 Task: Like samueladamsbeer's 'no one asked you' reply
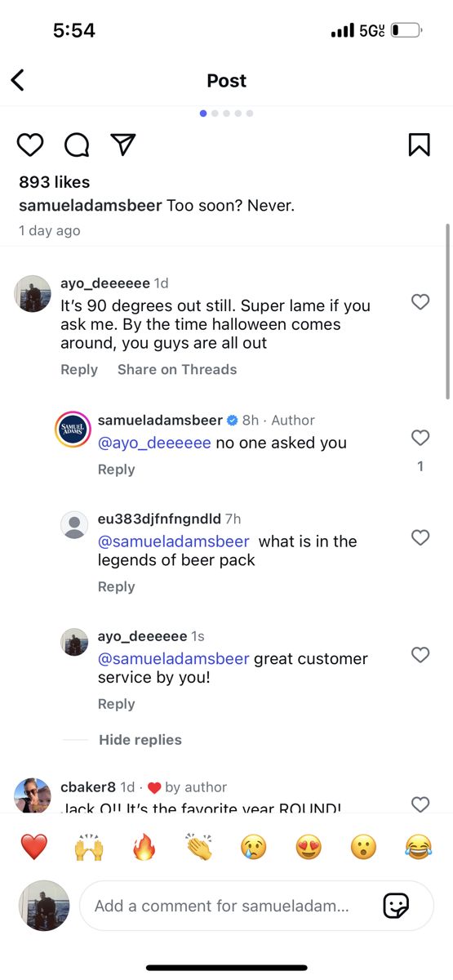420,438
